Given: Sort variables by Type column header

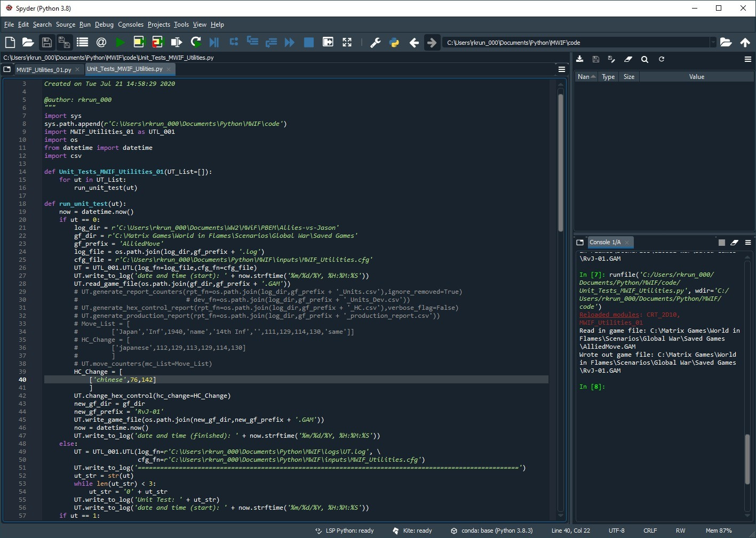Looking at the screenshot, I should (x=608, y=77).
